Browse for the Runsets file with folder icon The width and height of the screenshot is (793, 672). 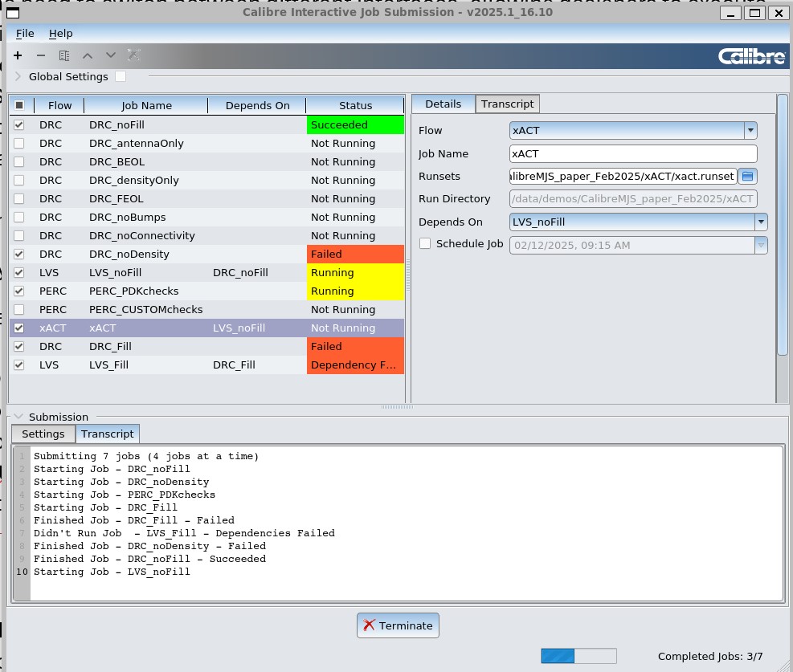(747, 177)
